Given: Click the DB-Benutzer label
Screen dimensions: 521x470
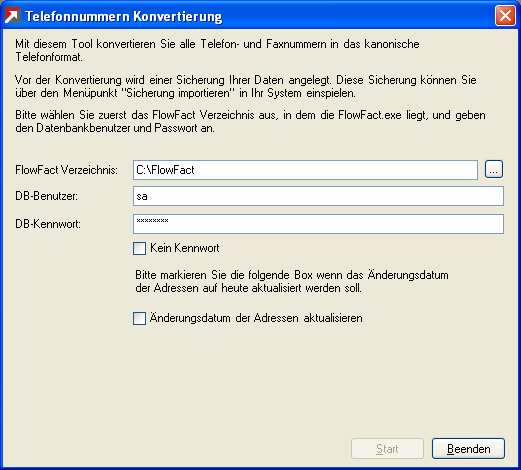Looking at the screenshot, I should [x=46, y=196].
